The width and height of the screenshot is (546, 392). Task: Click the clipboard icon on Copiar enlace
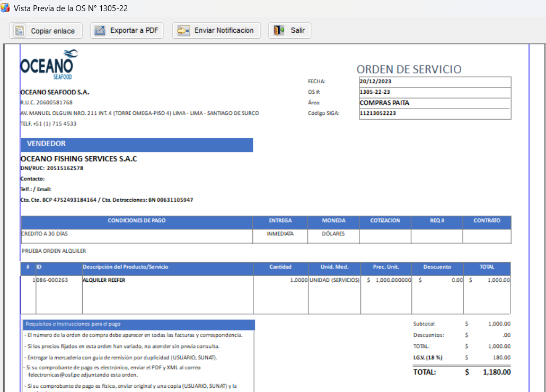(20, 31)
